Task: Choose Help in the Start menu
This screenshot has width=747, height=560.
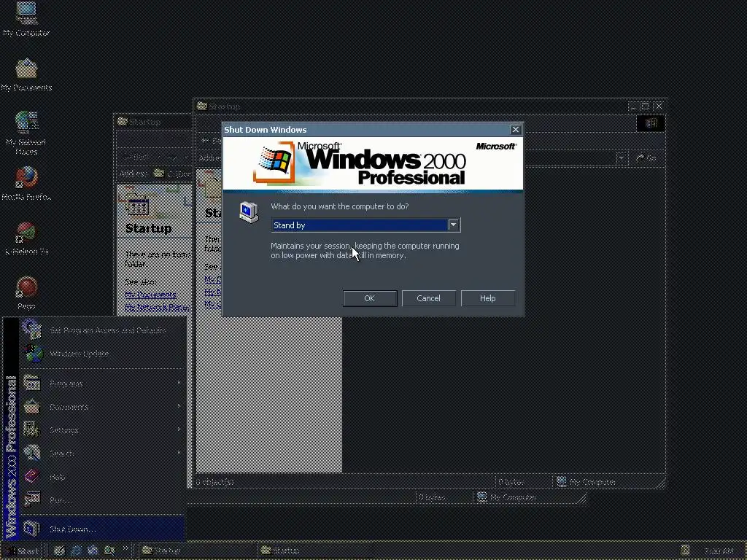Action: [x=102, y=477]
